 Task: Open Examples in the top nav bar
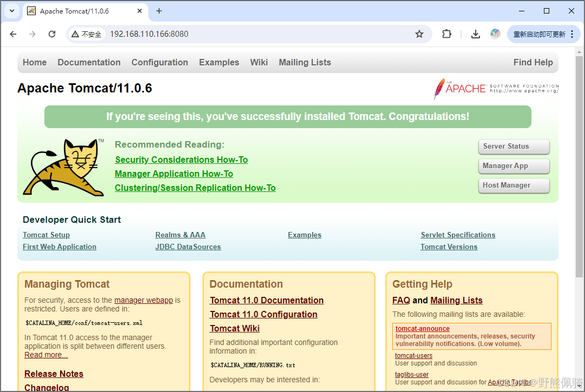pyautogui.click(x=219, y=63)
